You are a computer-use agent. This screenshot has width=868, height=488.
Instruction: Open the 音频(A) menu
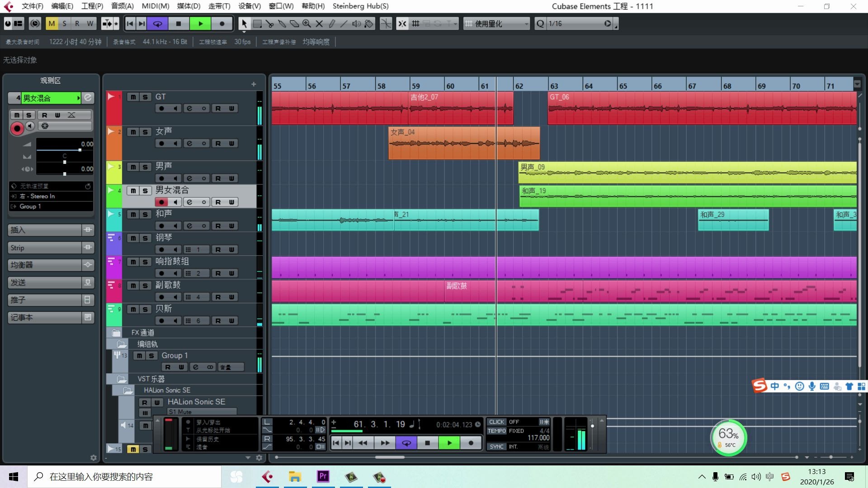pos(122,6)
